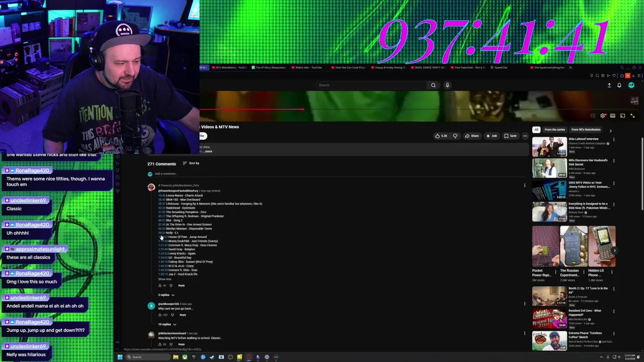Open the YouTube notifications bell
This screenshot has width=644, height=362.
(x=619, y=85)
